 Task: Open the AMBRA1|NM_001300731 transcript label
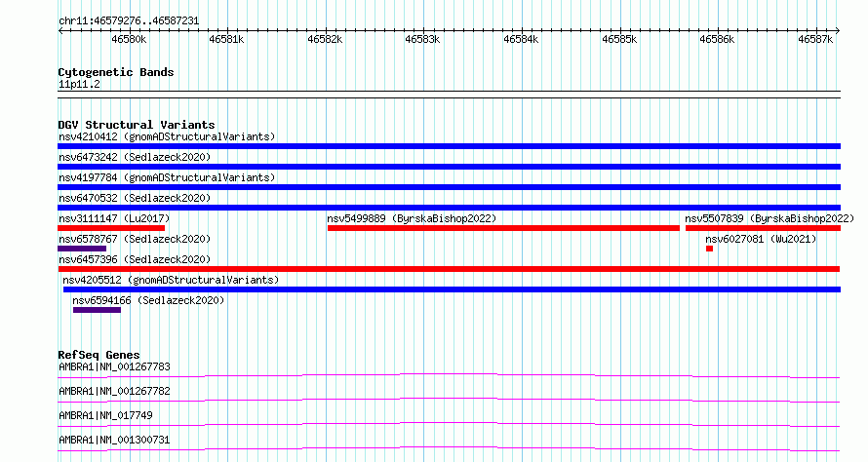[x=114, y=440]
